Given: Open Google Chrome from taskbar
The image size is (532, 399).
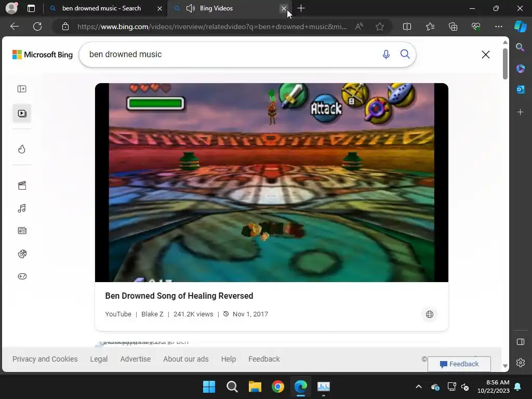Looking at the screenshot, I should tap(277, 387).
